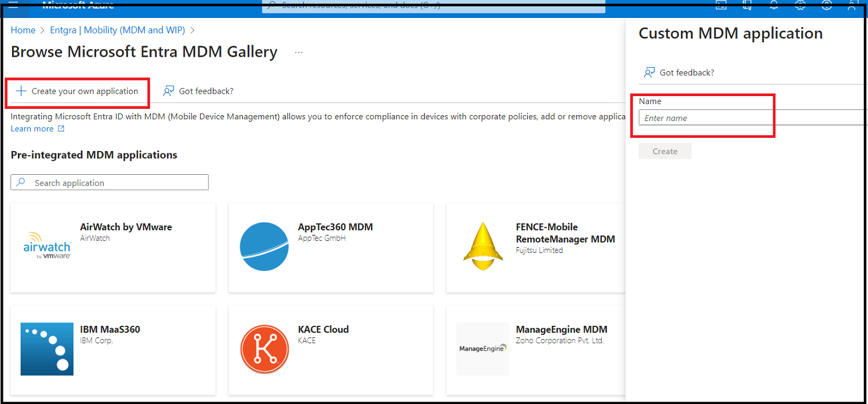This screenshot has height=404, width=868.
Task: Focus the Name input field
Action: [x=753, y=117]
